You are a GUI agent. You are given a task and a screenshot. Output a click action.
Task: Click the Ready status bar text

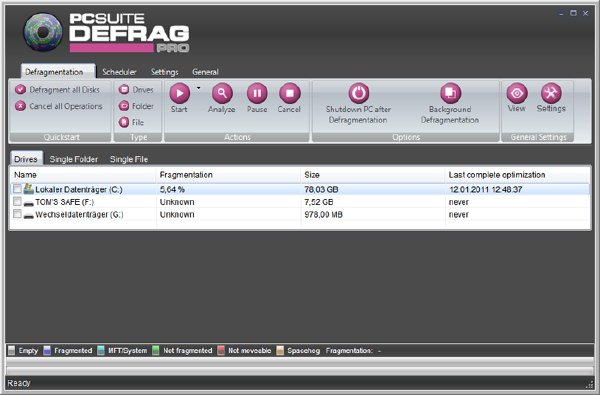pyautogui.click(x=19, y=383)
